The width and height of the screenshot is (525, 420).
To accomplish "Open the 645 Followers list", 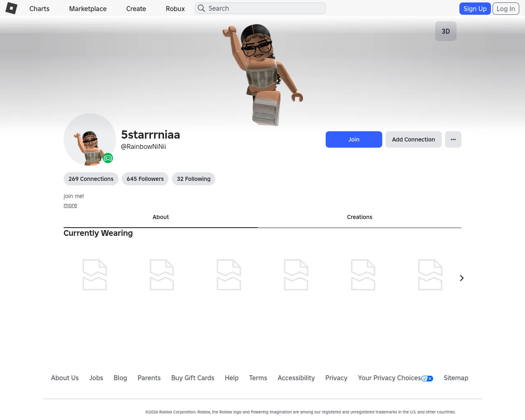I will click(145, 179).
